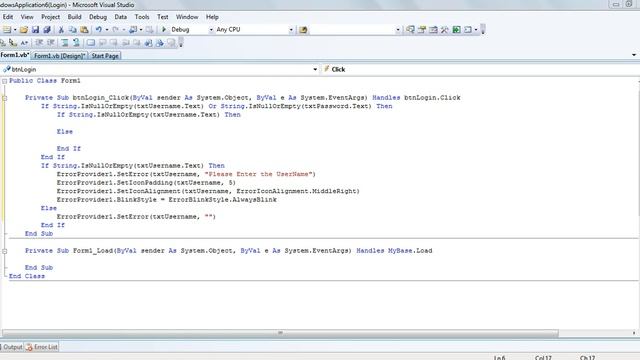Screen dimensions: 640x360
Task: Open the Data menu
Action: [x=120, y=17]
